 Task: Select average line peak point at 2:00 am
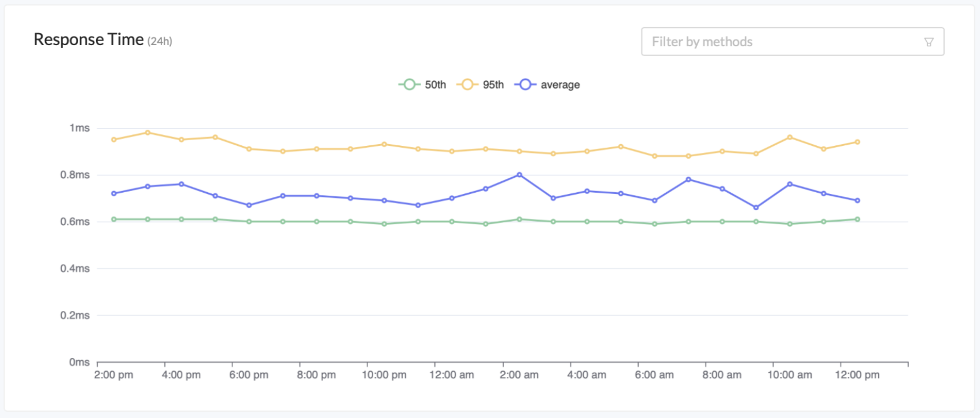click(x=519, y=175)
